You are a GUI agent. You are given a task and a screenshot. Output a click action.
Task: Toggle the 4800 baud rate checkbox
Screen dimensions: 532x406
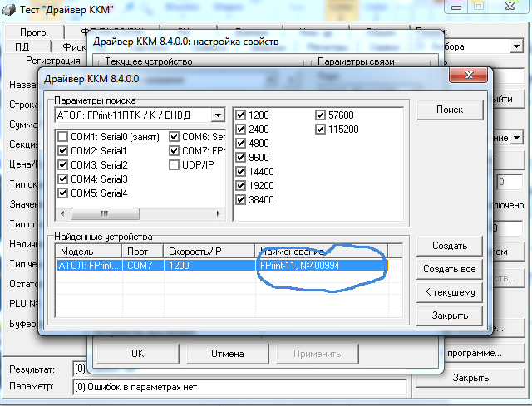tap(240, 144)
